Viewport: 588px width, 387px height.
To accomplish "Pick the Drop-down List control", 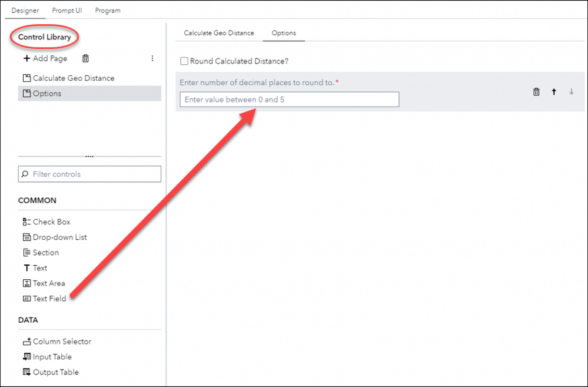I will tap(55, 237).
